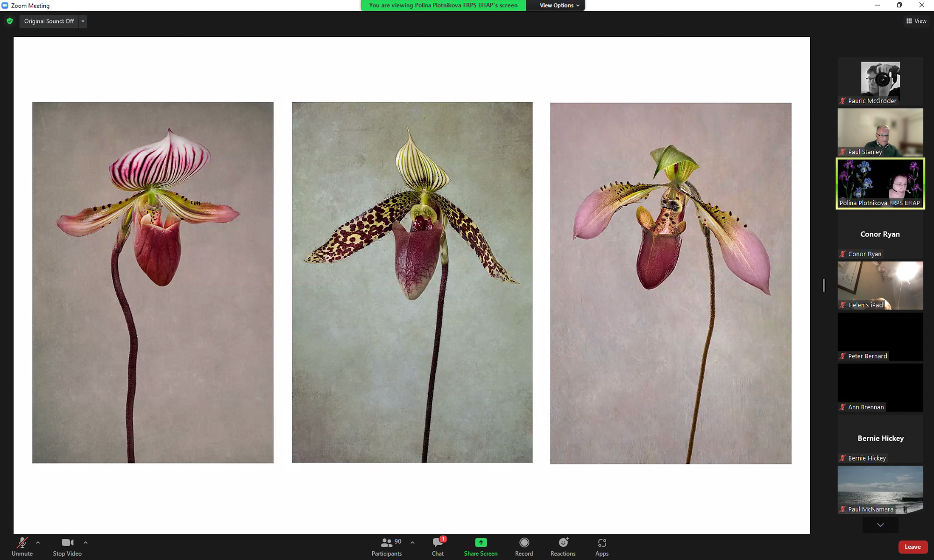Click the Zoom Meeting title bar icon
This screenshot has width=934, height=560.
pos(5,6)
